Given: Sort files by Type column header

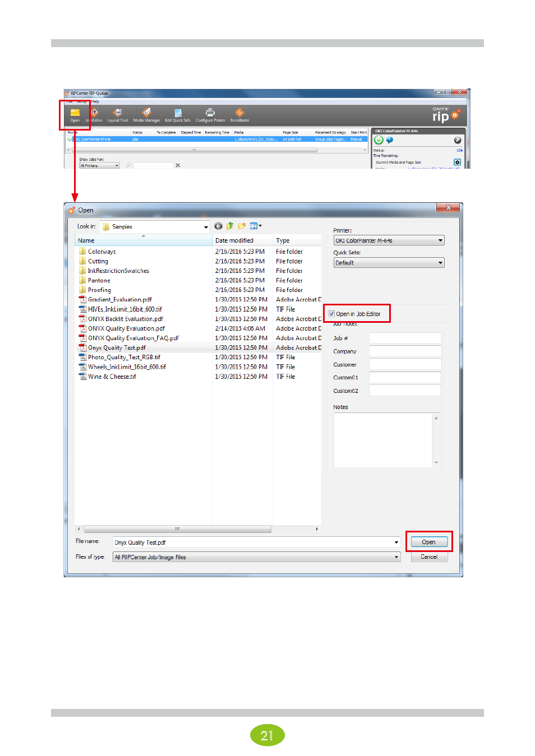Looking at the screenshot, I should [297, 240].
